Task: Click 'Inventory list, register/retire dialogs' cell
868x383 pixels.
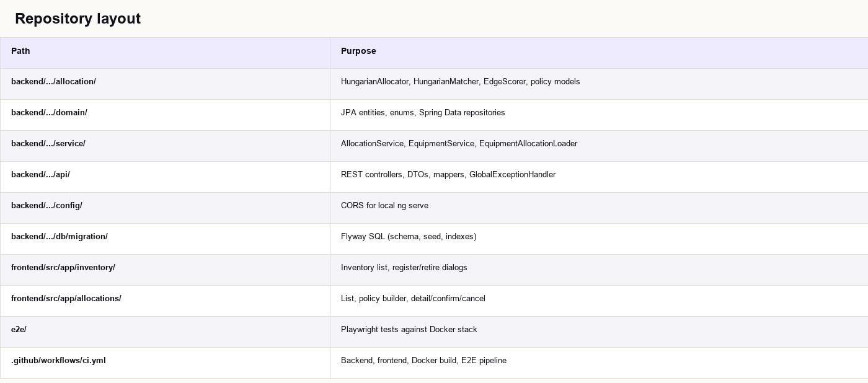Action: pos(599,270)
